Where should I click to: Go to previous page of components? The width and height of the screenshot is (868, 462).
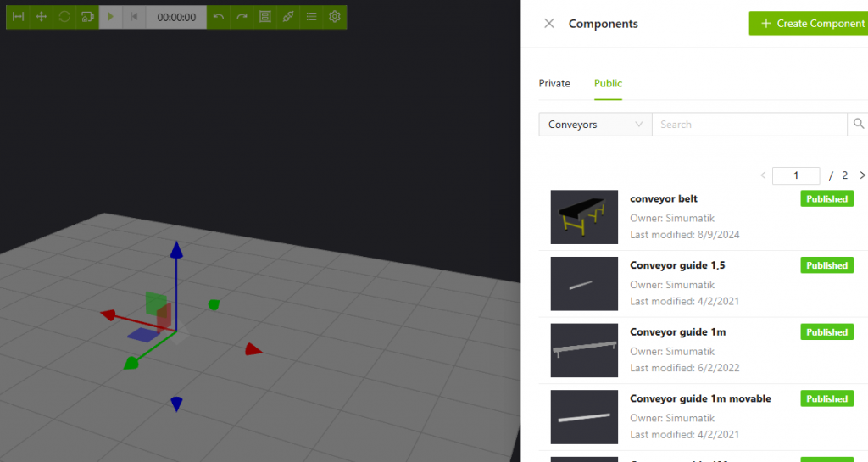click(763, 175)
